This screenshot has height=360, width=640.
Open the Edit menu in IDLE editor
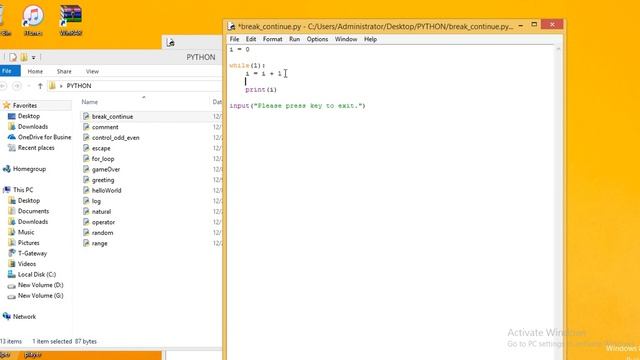click(251, 39)
